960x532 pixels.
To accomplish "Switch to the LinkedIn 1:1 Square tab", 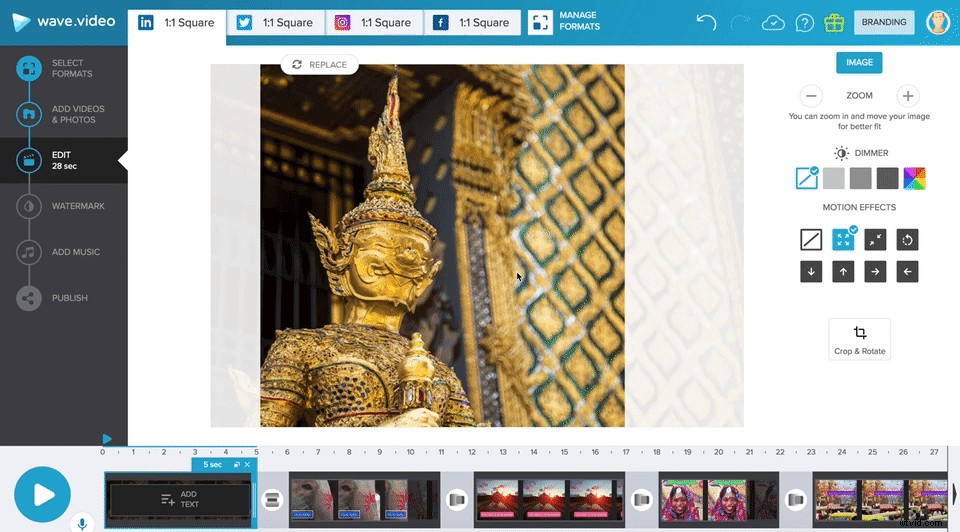I will pos(177,23).
